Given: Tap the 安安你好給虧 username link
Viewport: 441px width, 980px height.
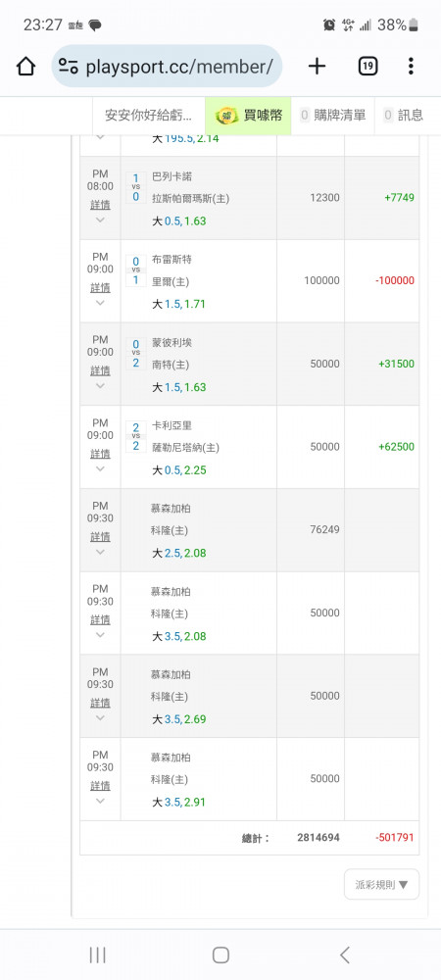Looking at the screenshot, I should [149, 115].
